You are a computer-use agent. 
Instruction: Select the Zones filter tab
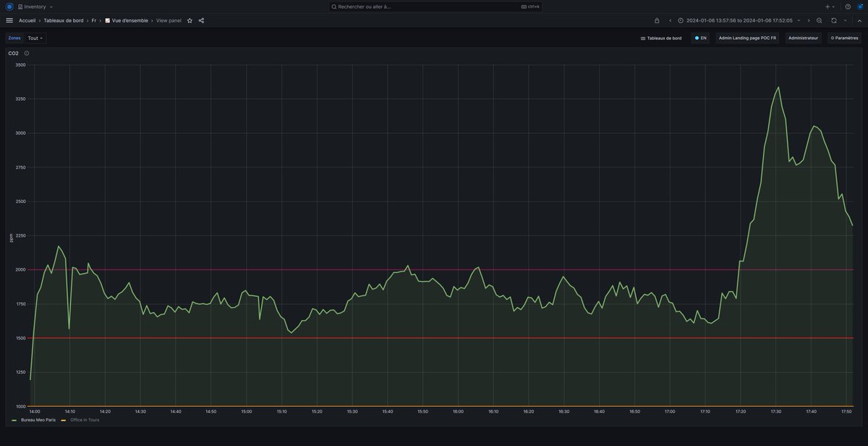[14, 38]
